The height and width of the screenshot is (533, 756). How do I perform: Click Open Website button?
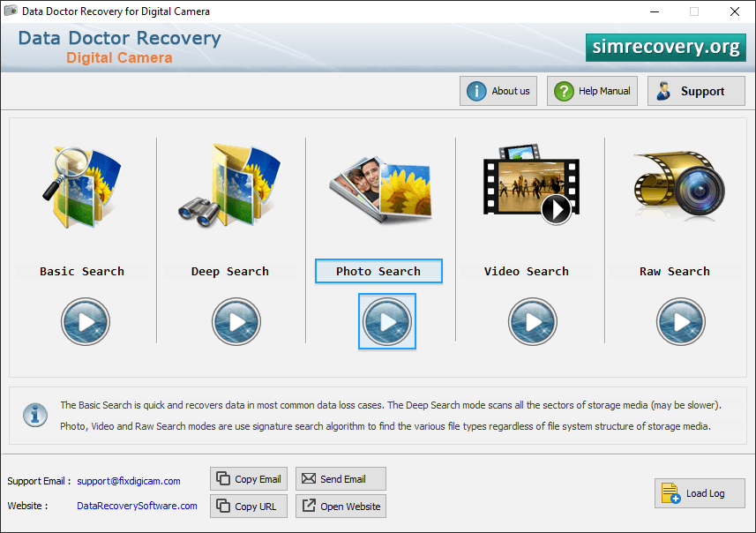click(x=341, y=506)
